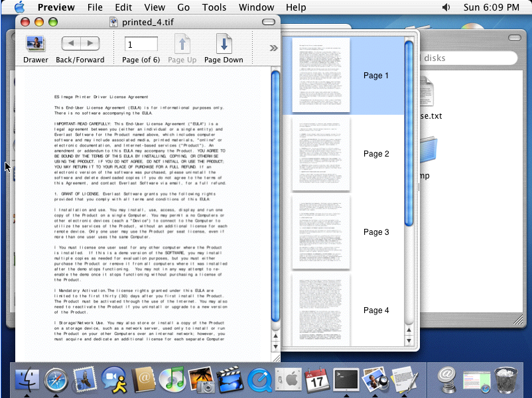
Task: Click the heading 'ES Image Printer Driver License Agreement'
Action: [x=101, y=97]
